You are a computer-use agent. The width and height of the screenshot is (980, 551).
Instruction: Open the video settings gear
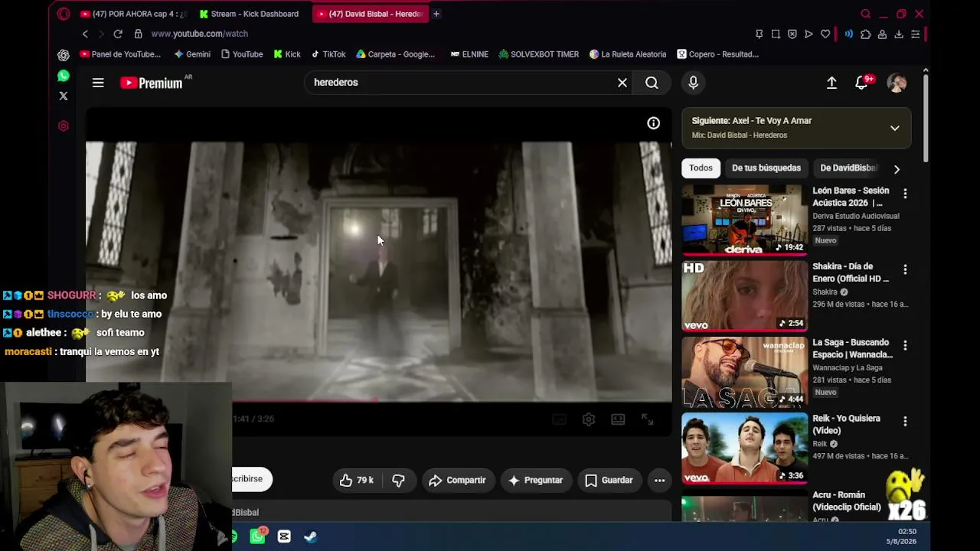click(588, 419)
